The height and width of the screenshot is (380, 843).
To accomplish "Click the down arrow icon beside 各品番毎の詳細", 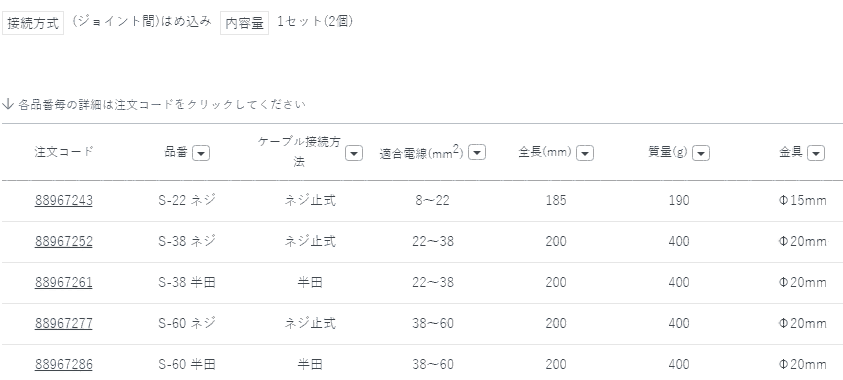I will point(8,104).
